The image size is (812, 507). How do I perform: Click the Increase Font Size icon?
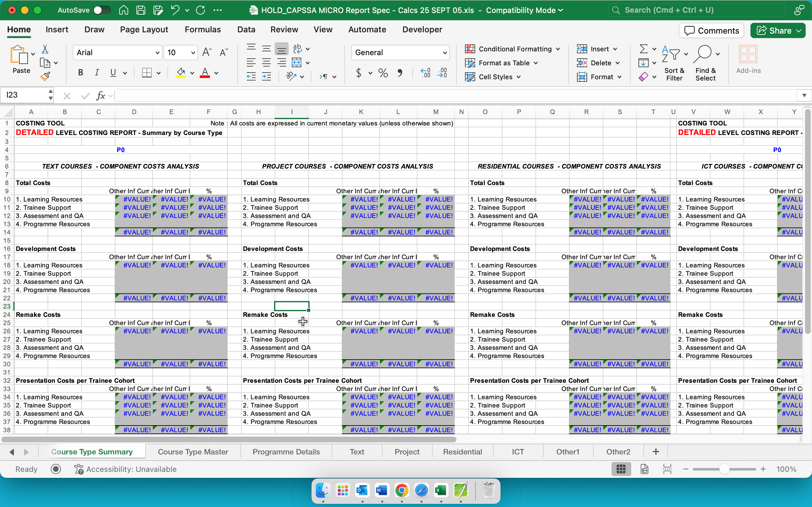pyautogui.click(x=207, y=52)
